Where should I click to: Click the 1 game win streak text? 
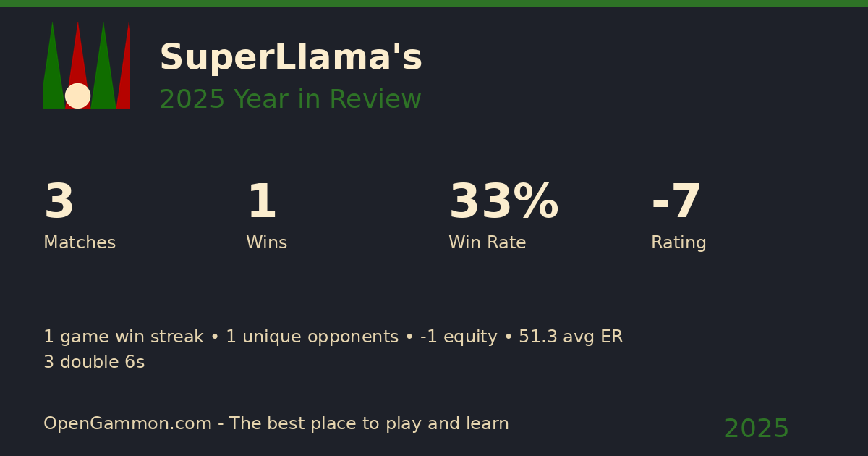[123, 337]
